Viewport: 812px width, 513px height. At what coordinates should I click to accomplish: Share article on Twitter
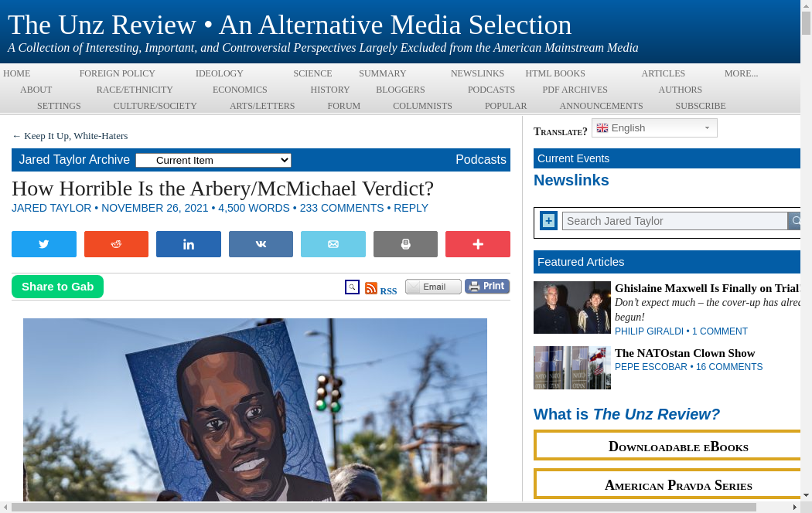coord(44,244)
